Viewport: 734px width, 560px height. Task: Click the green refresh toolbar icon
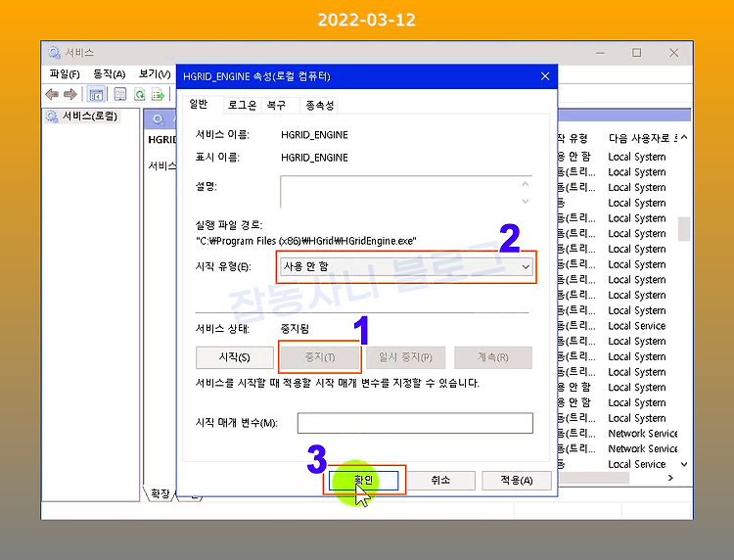(140, 95)
